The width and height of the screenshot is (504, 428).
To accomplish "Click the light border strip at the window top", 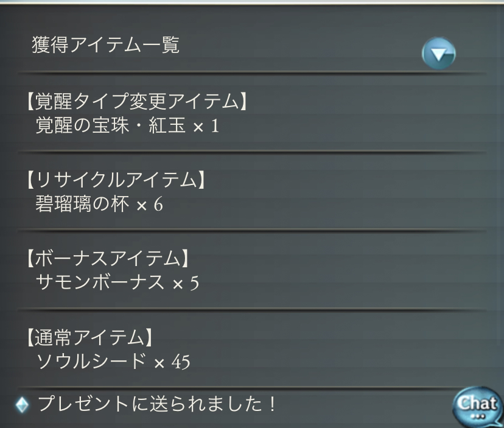I will tap(252, 2).
